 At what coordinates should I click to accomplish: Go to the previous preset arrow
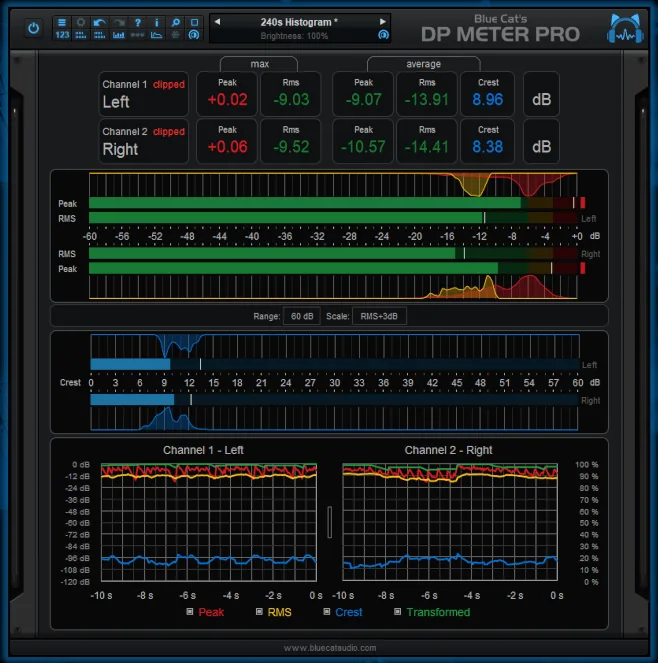[217, 22]
